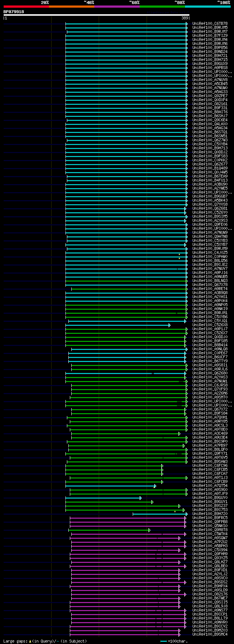Select label UniRef100_A9RET4
234x644 pixels.
point(210,289)
